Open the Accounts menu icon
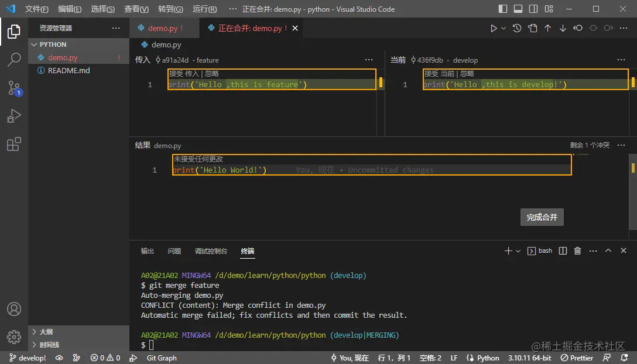 pyautogui.click(x=14, y=309)
